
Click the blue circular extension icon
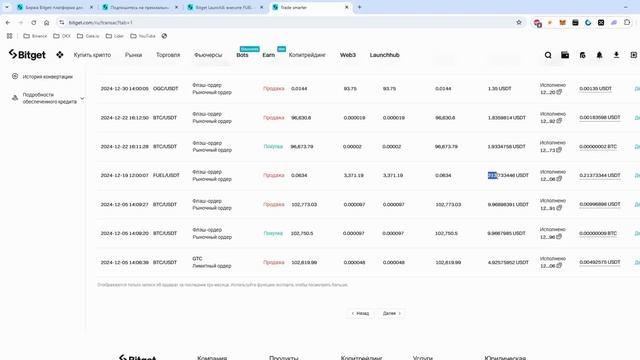pyautogui.click(x=588, y=22)
